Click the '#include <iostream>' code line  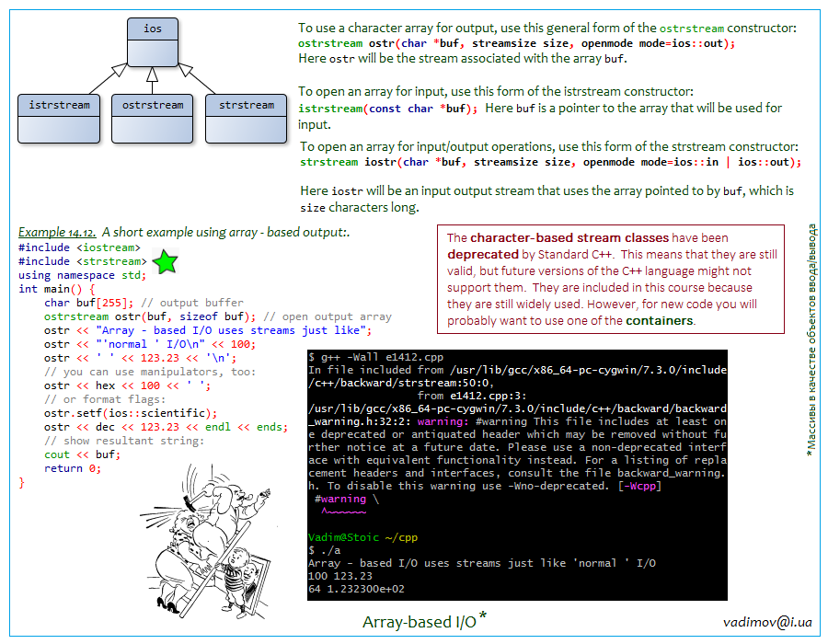click(79, 247)
